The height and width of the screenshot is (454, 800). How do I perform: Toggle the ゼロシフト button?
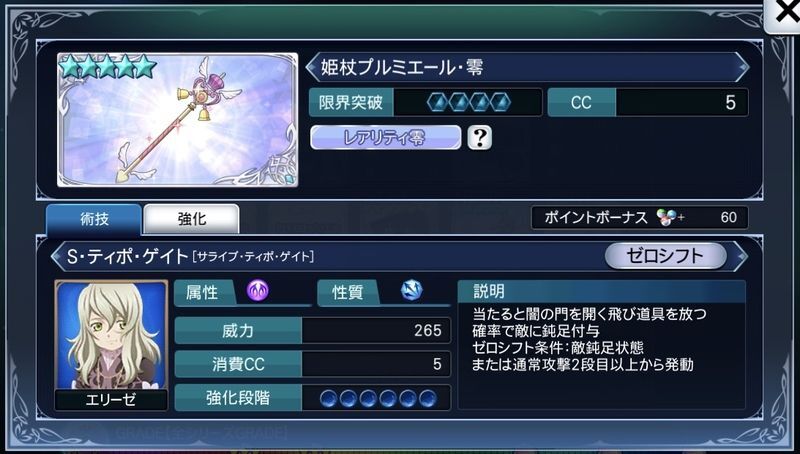(665, 256)
